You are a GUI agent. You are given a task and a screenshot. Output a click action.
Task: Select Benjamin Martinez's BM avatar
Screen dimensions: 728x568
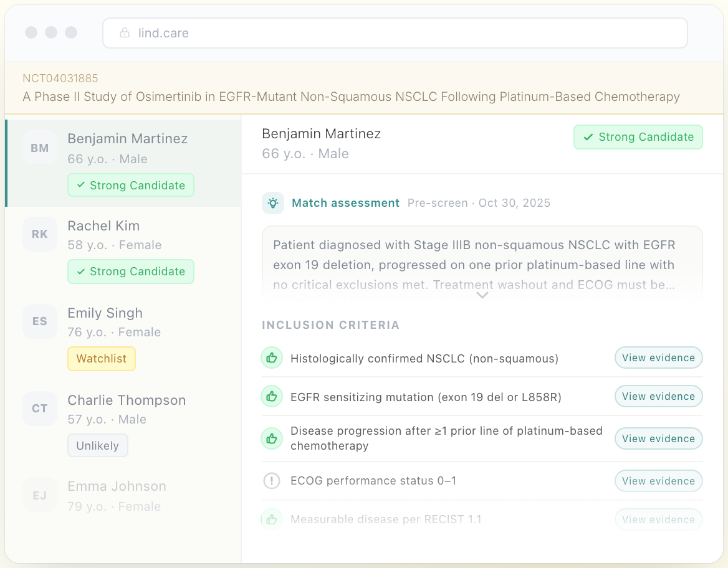point(39,147)
